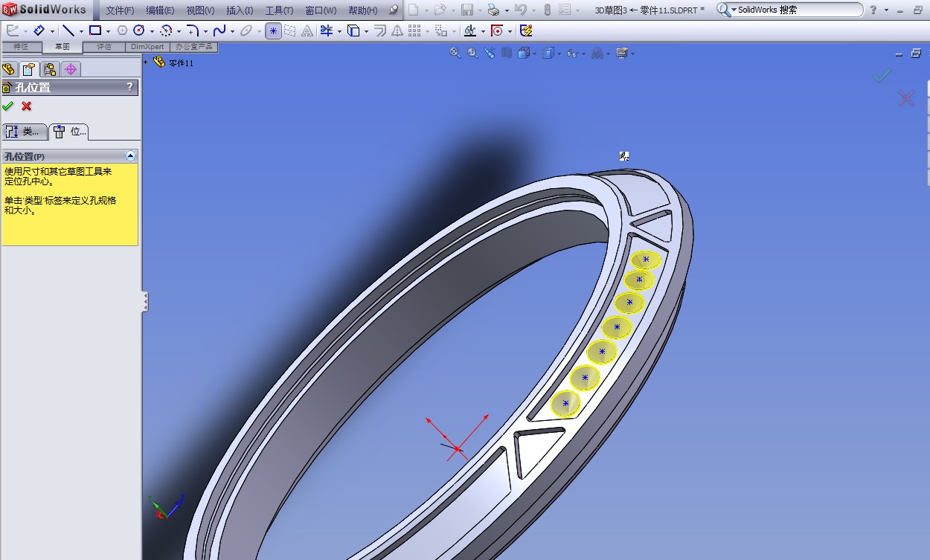Select the Sketch Text tool
930x560 pixels.
[307, 30]
